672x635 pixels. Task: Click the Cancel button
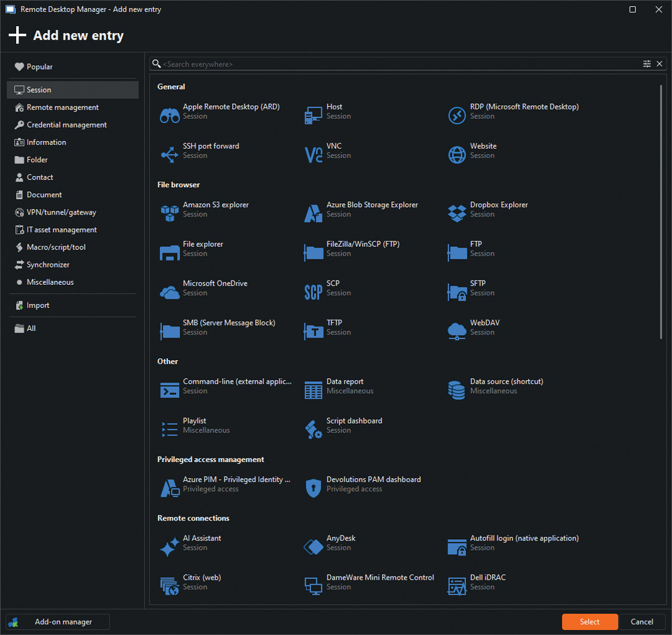[x=642, y=622]
